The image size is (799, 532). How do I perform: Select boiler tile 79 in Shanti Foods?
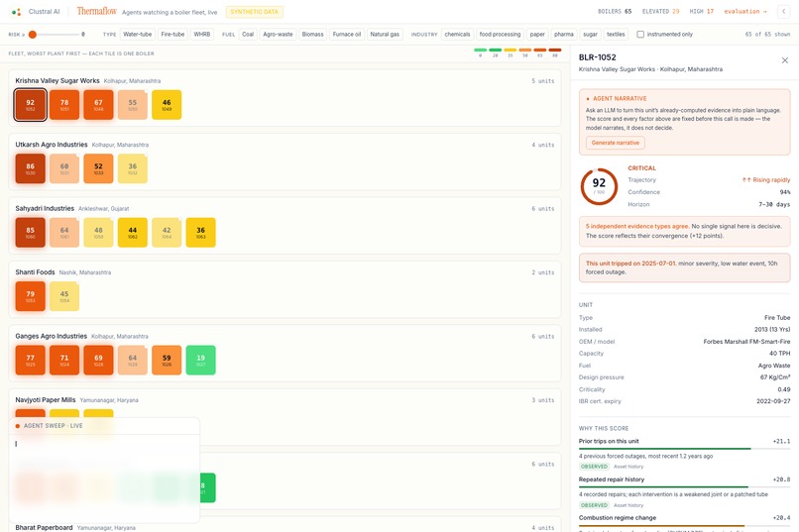pos(31,296)
